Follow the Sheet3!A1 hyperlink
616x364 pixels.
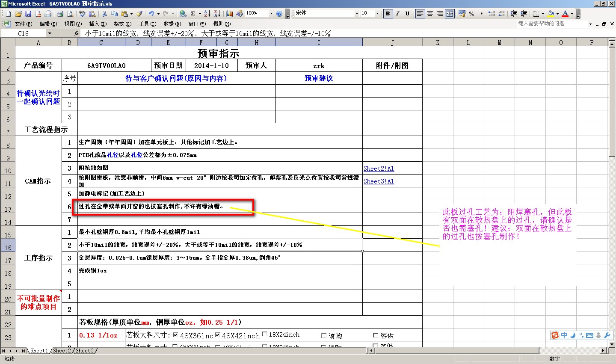click(x=379, y=181)
